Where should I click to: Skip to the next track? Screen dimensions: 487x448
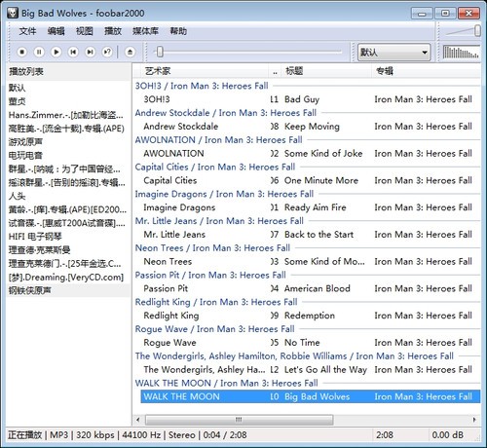[x=90, y=52]
